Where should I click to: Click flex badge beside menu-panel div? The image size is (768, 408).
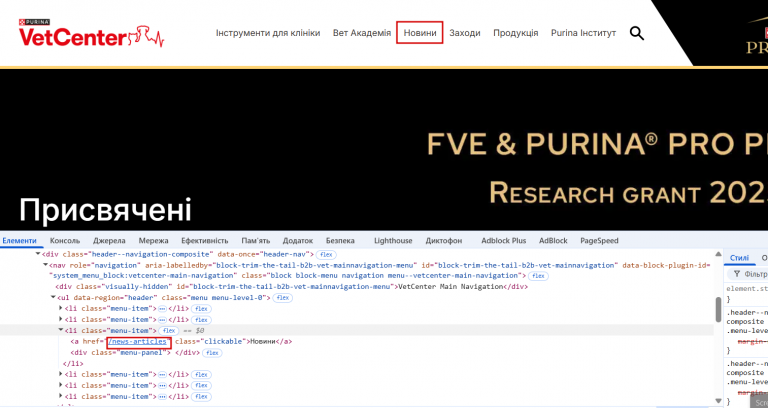[x=212, y=353]
